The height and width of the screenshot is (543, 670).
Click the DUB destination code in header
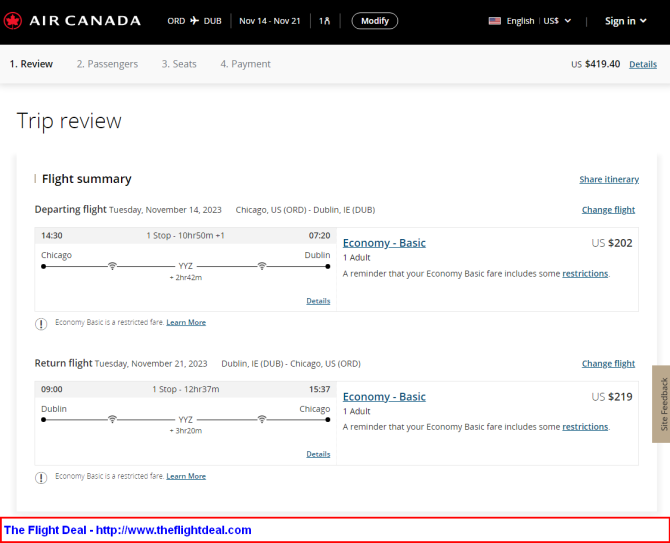(212, 21)
